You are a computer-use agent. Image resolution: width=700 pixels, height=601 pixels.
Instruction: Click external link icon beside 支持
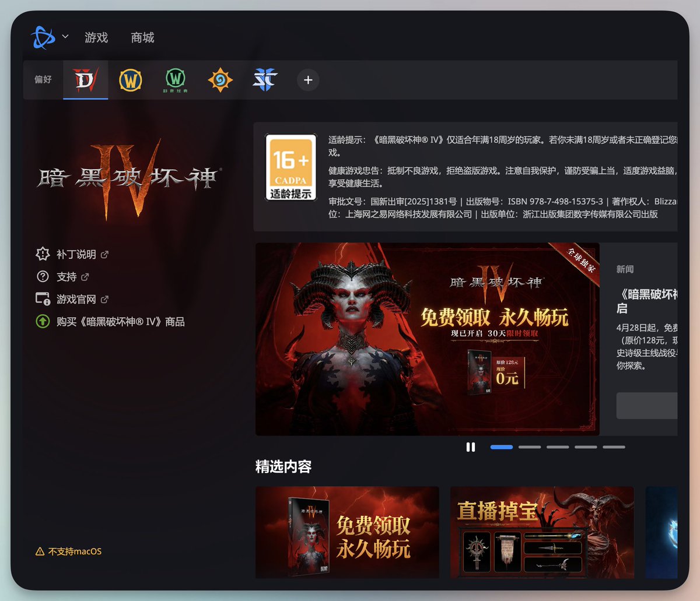(85, 277)
